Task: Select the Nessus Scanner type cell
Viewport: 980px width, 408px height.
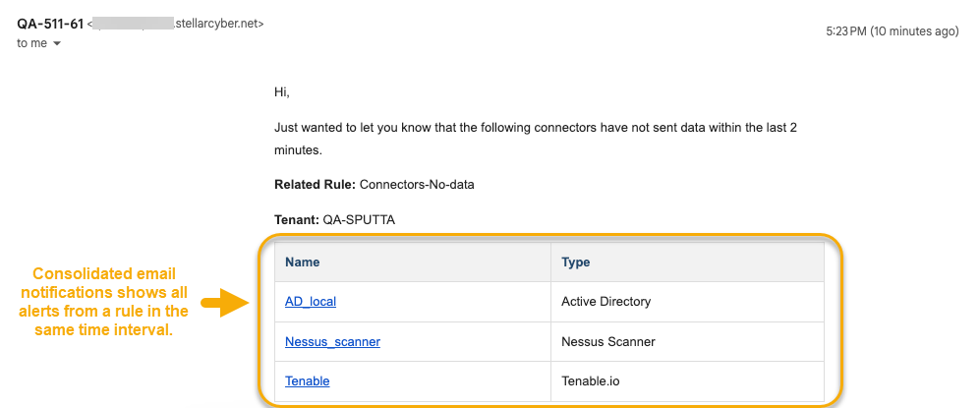Action: point(607,342)
